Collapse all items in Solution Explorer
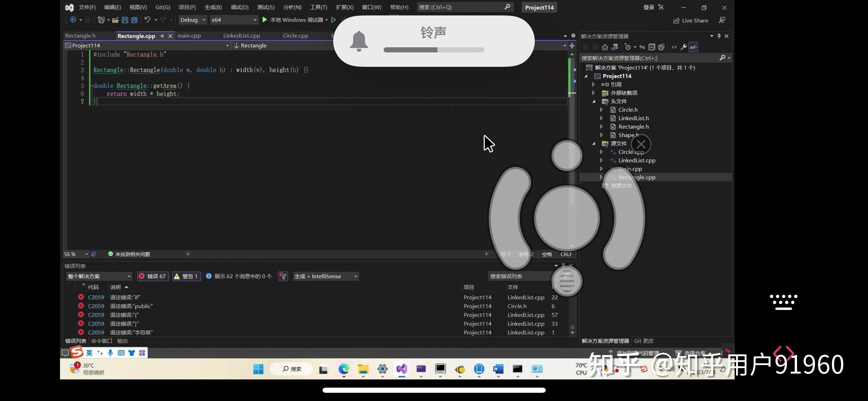The height and width of the screenshot is (401, 868). [652, 47]
